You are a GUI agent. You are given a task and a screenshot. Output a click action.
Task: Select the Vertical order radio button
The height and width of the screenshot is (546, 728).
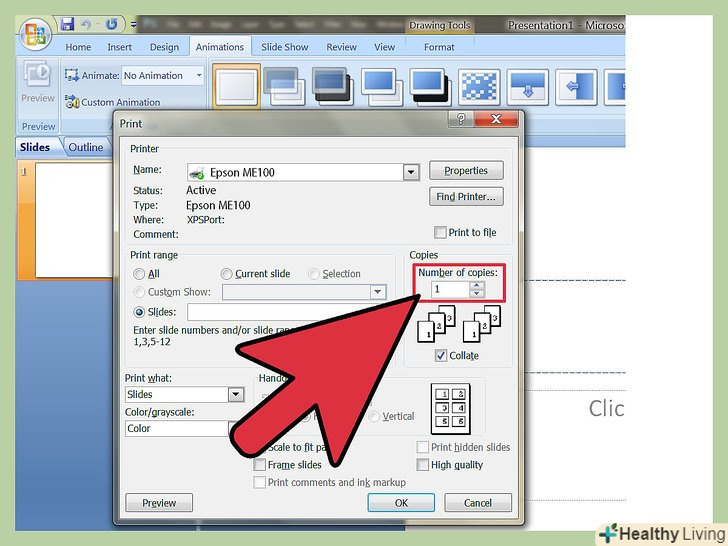(374, 416)
